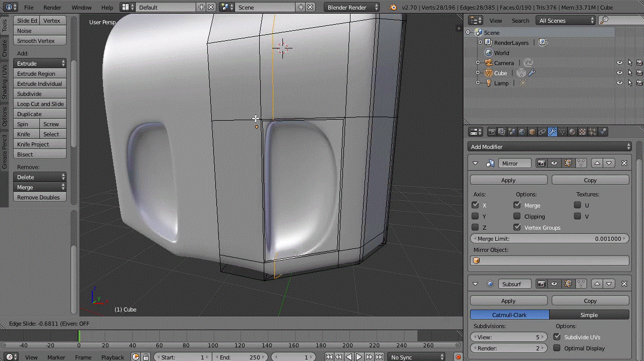Collapse the Mirror modifier panel triangle

click(475, 163)
